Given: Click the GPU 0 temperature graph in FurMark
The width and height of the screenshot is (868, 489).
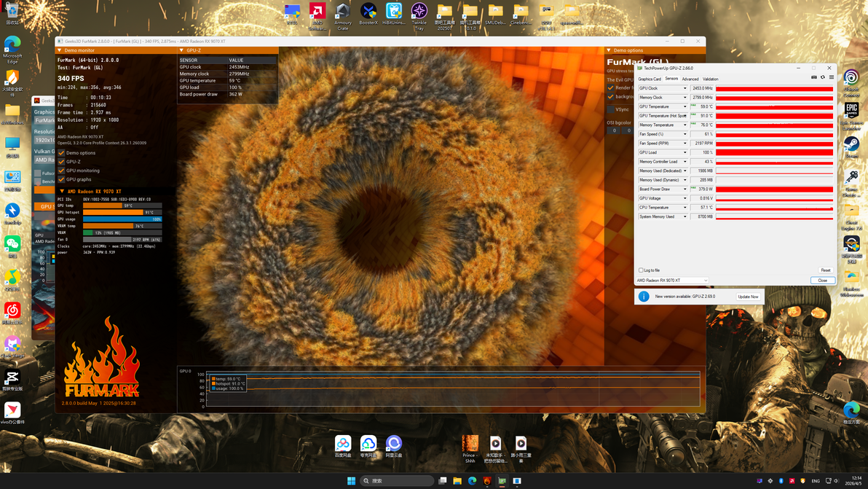Looking at the screenshot, I should [x=453, y=390].
